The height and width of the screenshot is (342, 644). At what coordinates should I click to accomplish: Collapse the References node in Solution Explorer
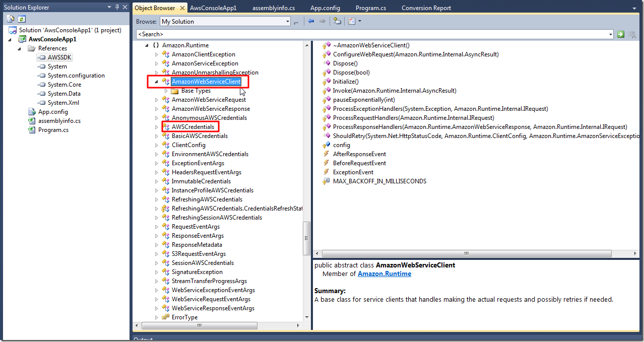20,48
